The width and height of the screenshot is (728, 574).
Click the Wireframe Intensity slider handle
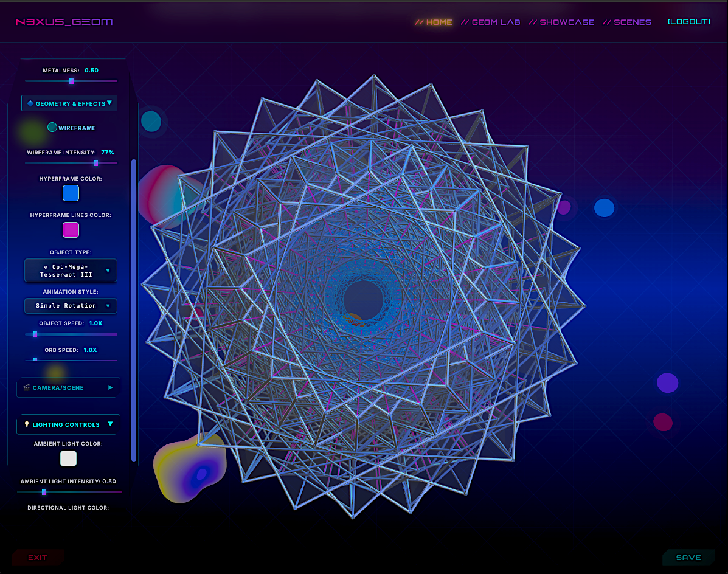[x=95, y=163]
